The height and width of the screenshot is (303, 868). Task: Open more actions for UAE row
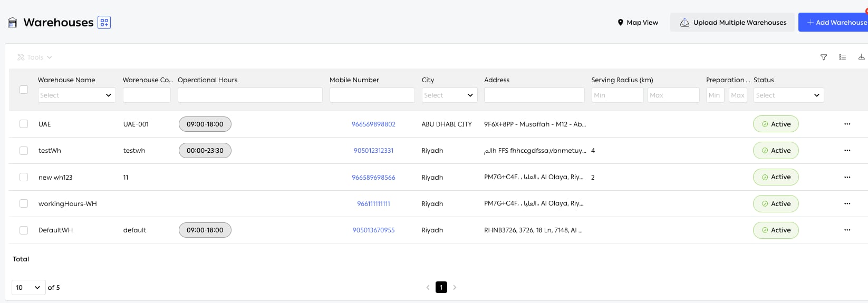(x=847, y=124)
